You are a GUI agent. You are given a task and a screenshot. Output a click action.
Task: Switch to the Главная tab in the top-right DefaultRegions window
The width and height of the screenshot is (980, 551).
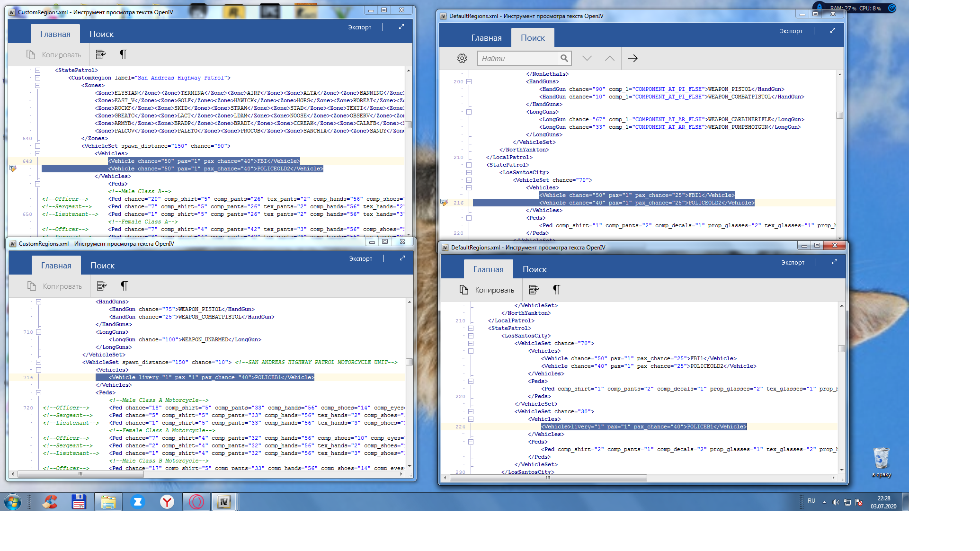point(486,38)
